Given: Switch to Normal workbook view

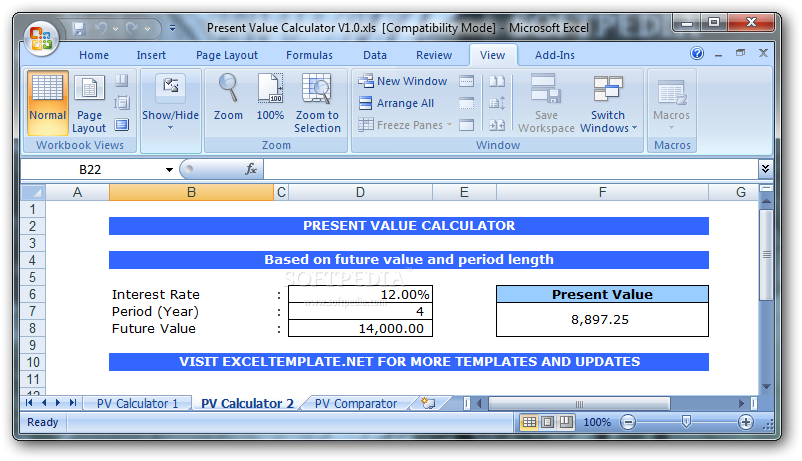Looking at the screenshot, I should pyautogui.click(x=48, y=103).
